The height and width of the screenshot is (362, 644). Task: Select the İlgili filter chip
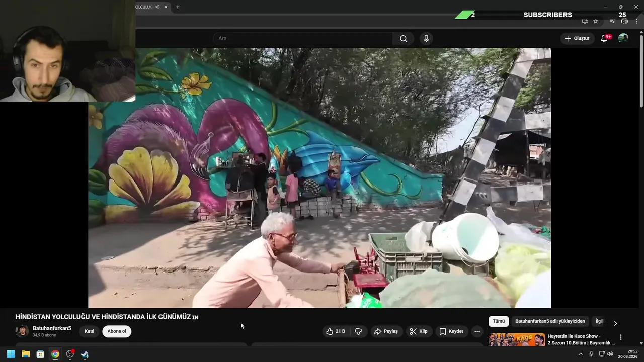coord(599,321)
